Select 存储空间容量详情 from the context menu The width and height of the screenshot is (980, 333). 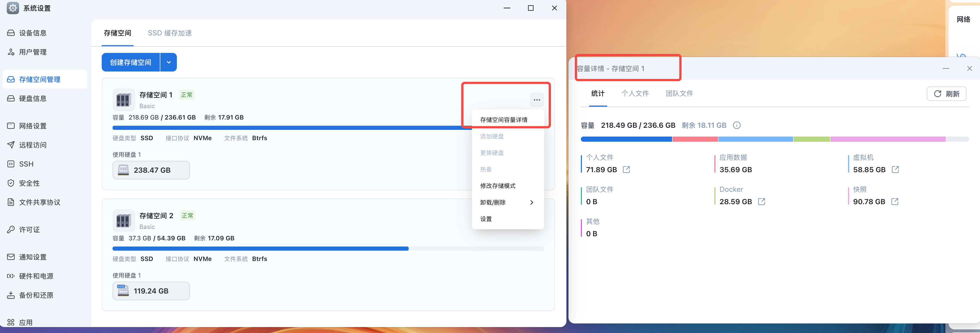click(x=503, y=120)
